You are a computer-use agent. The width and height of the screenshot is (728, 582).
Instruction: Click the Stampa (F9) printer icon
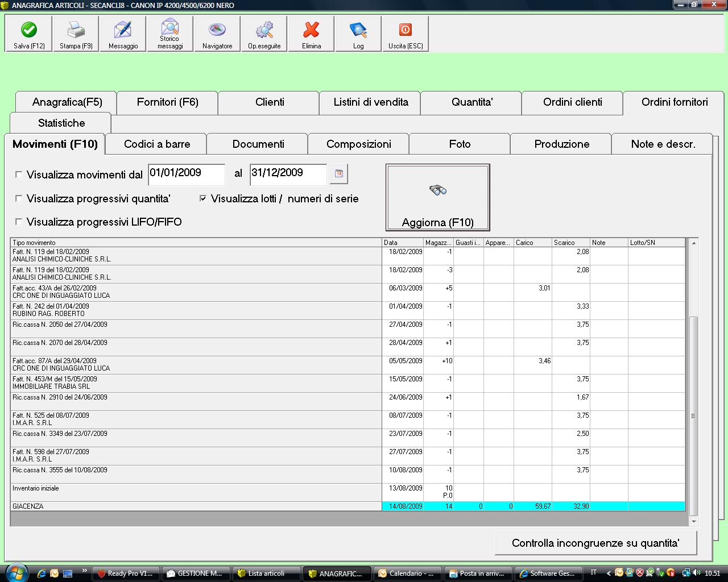(76, 34)
